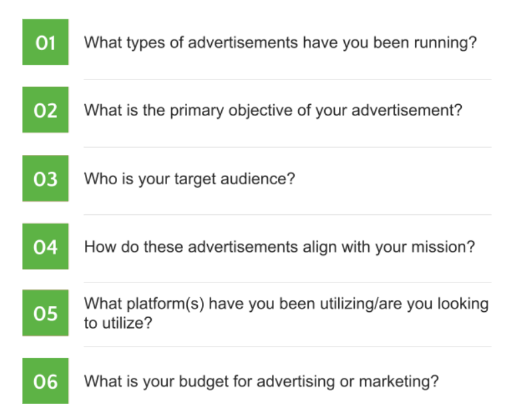Click the 'to utilize?' second text line
The width and height of the screenshot is (532, 414).
[x=118, y=323]
